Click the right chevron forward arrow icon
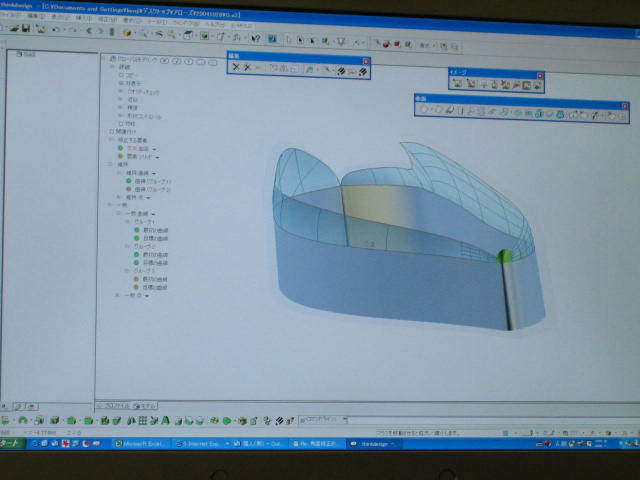 [100, 31]
